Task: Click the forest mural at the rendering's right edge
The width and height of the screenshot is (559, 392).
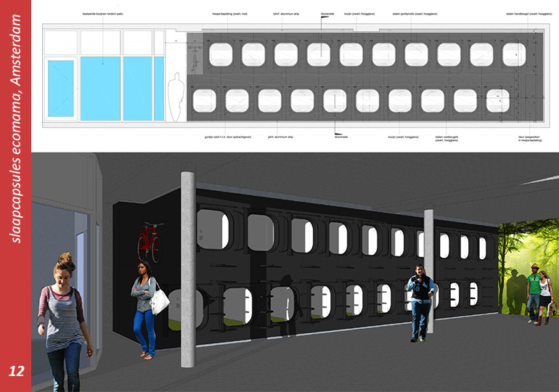Action: point(529,268)
